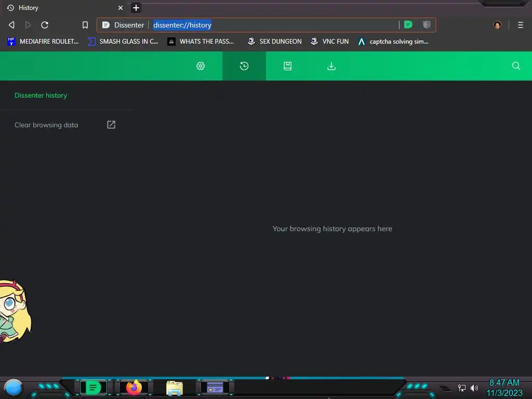Open a new tab with the plus button
532x399 pixels.
click(136, 7)
